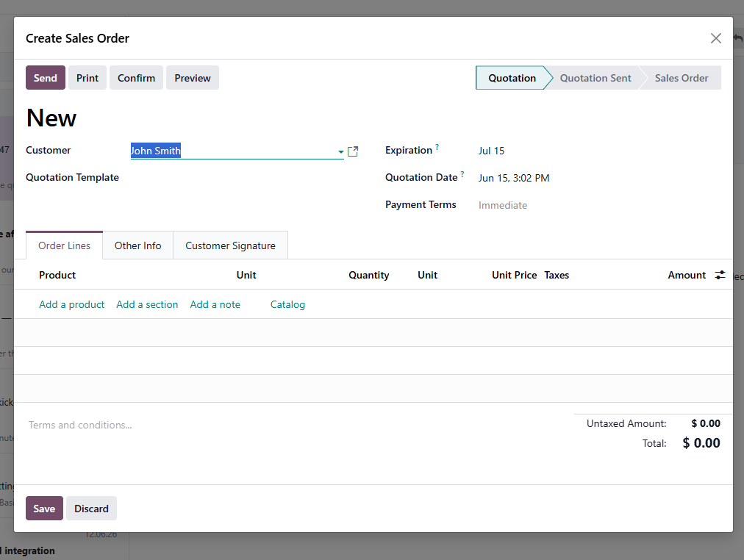744x560 pixels.
Task: Print the quotation
Action: coord(87,78)
